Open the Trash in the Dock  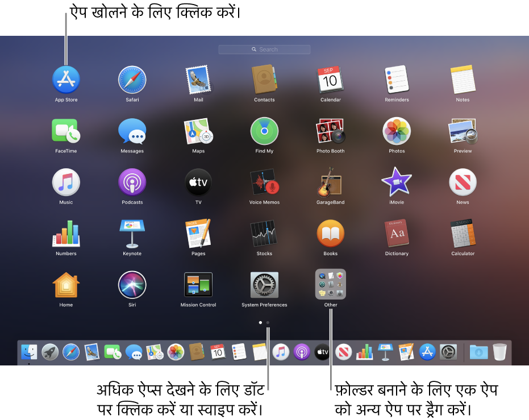(x=499, y=352)
